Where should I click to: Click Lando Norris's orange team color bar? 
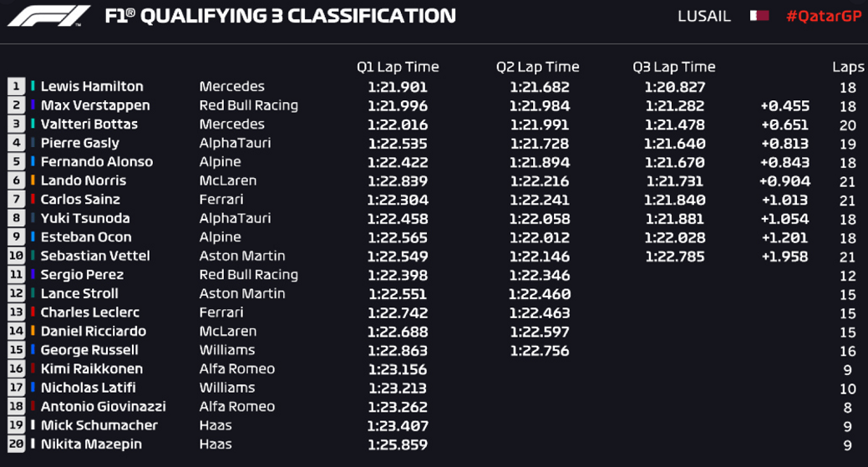[33, 180]
